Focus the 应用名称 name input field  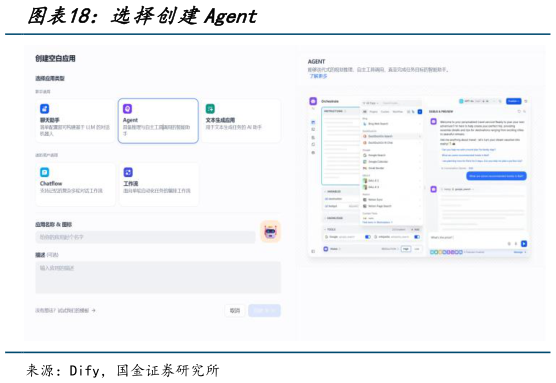145,237
